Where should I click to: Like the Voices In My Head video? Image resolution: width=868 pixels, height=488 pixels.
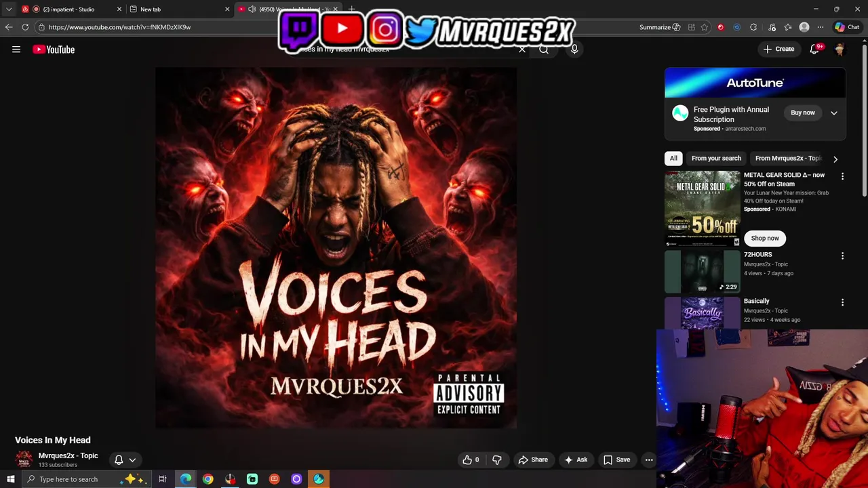tap(471, 460)
